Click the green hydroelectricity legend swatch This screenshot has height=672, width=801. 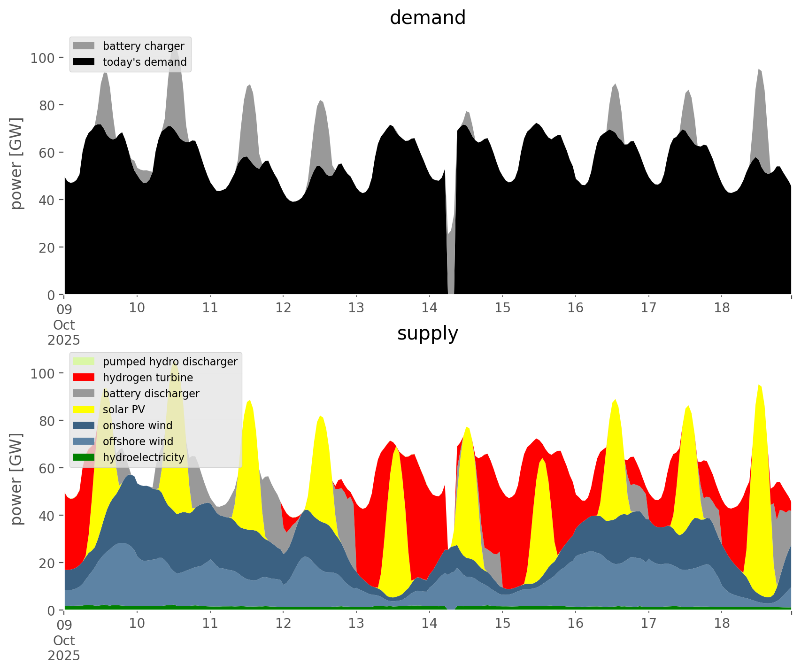(84, 457)
